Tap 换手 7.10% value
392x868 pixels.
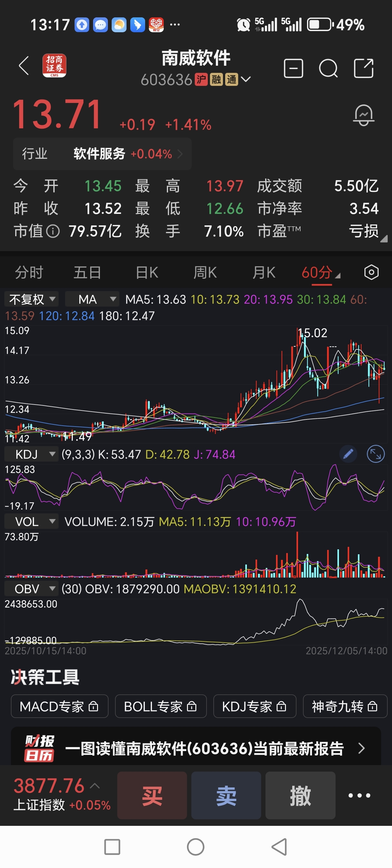point(224,232)
